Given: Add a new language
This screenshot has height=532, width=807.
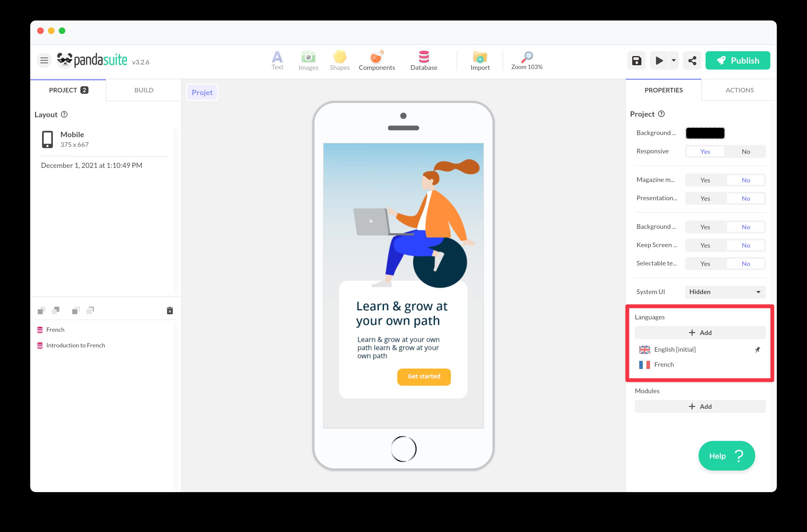Looking at the screenshot, I should point(700,333).
